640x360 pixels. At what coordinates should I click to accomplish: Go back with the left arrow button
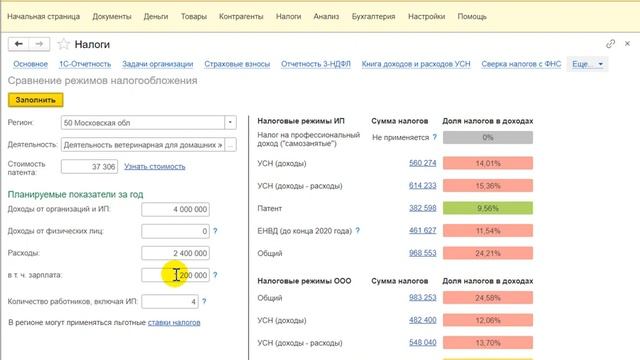click(x=18, y=44)
